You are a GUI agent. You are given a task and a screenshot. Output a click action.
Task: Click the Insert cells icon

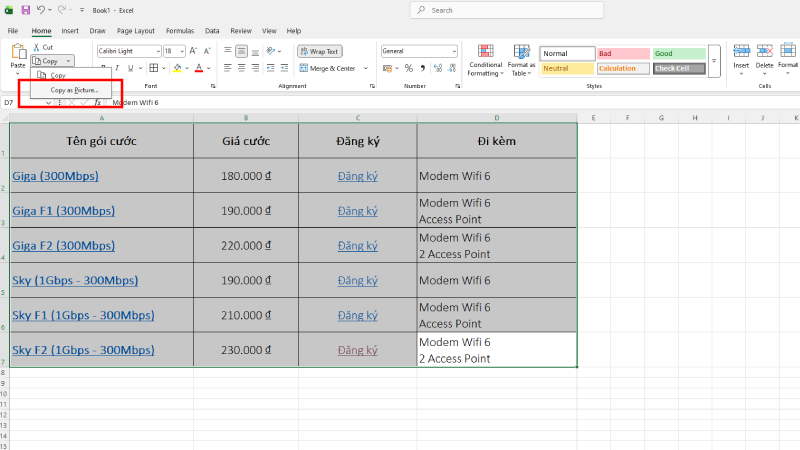(x=741, y=56)
